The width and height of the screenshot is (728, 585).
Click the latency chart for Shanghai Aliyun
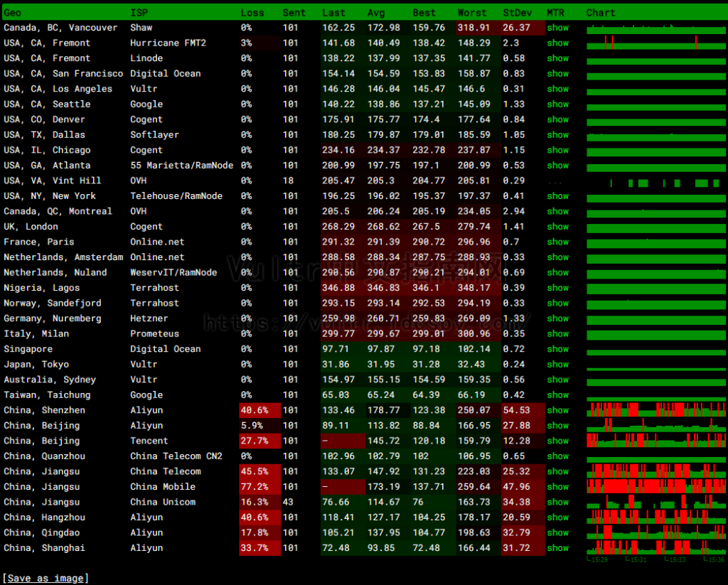pos(656,547)
